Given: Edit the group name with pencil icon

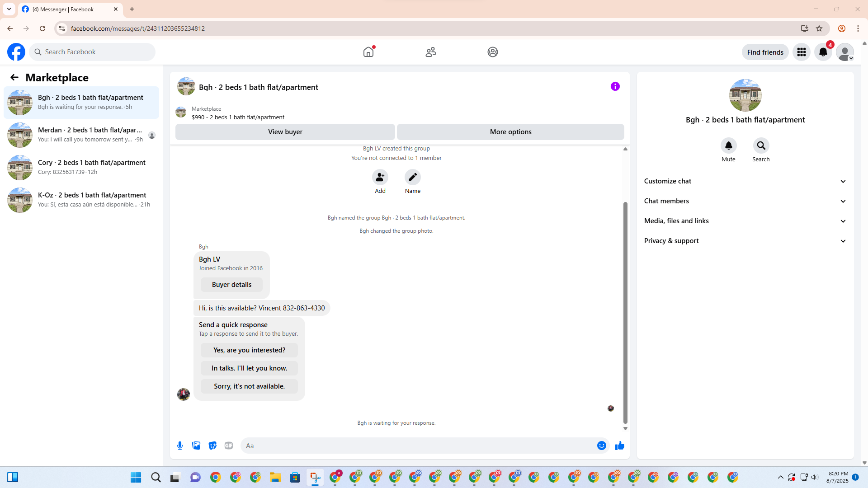Looking at the screenshot, I should 413,177.
